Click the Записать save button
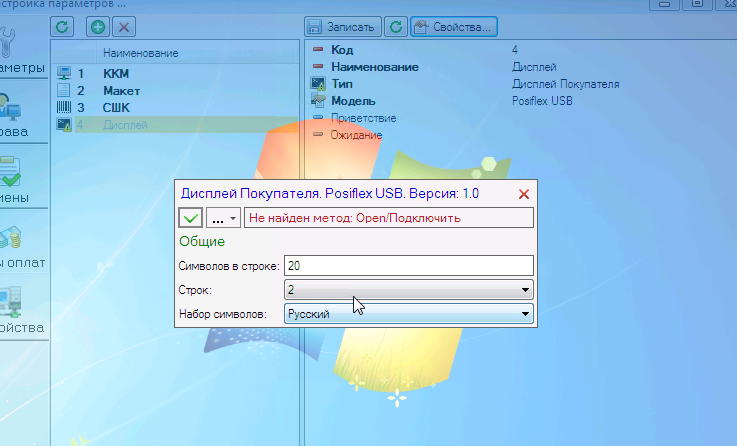This screenshot has width=737, height=446. (343, 27)
